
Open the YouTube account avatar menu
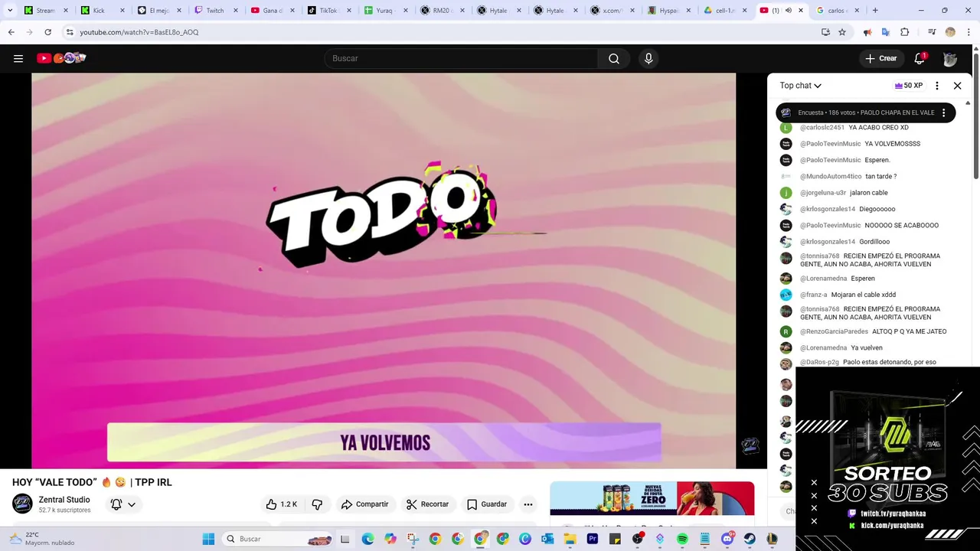[x=950, y=58]
